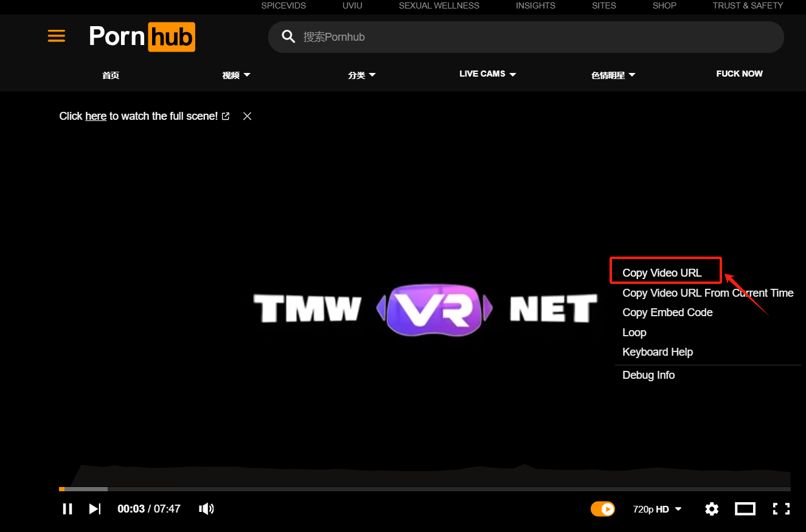Open the hamburger navigation menu

pos(56,36)
